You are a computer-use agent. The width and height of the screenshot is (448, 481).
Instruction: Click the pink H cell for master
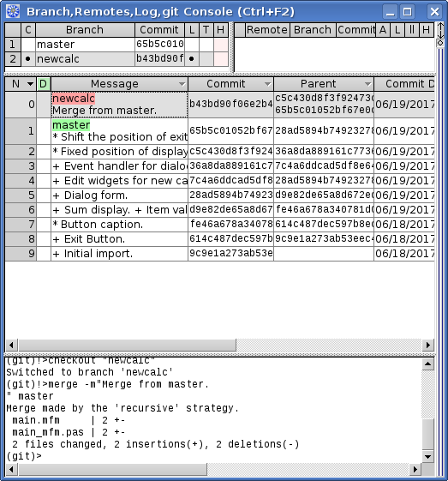[221, 45]
